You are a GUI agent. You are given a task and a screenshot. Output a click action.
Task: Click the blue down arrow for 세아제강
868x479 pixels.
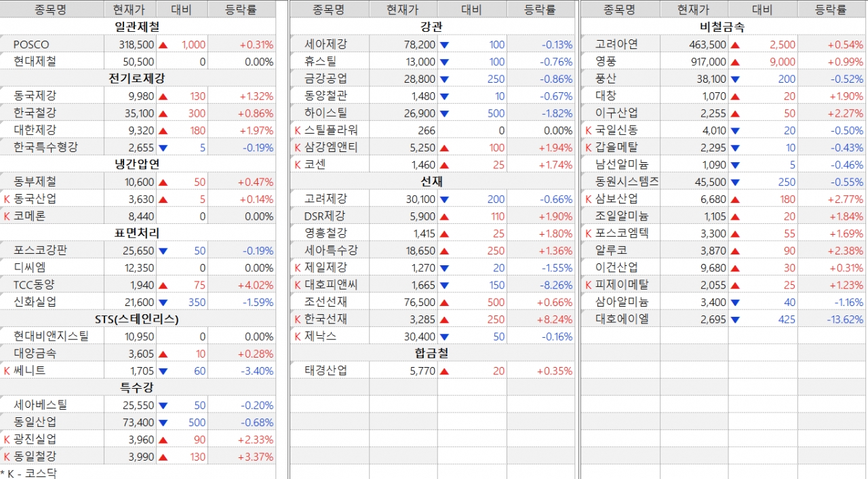[444, 45]
